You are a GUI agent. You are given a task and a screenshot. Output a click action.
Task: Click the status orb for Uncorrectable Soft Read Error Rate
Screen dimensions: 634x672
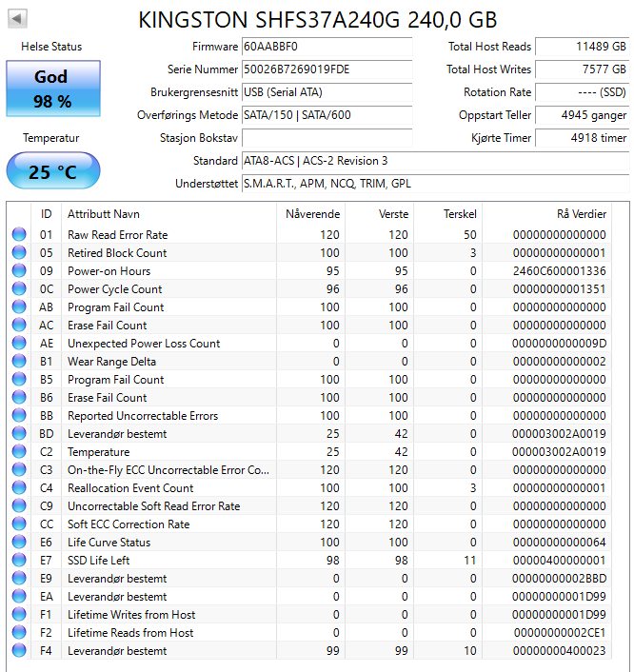19,505
